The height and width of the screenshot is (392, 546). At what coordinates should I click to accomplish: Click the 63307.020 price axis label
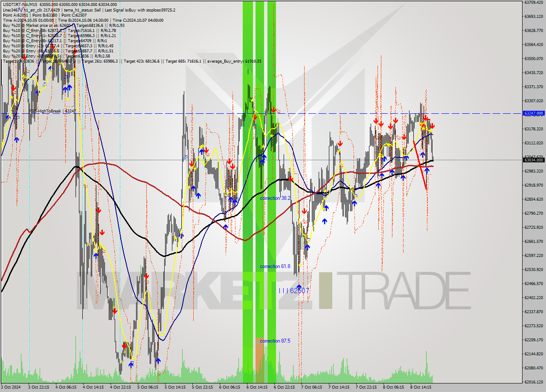[x=534, y=101]
